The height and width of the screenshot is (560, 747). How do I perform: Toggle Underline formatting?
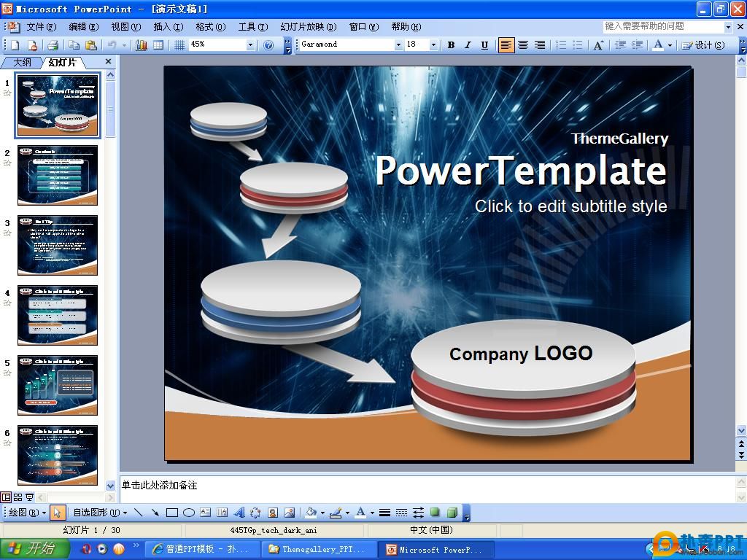[x=484, y=44]
